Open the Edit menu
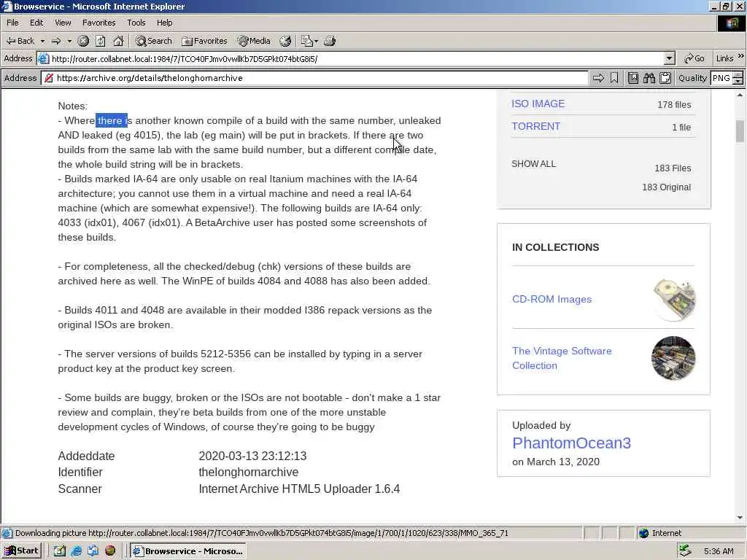 [x=36, y=23]
